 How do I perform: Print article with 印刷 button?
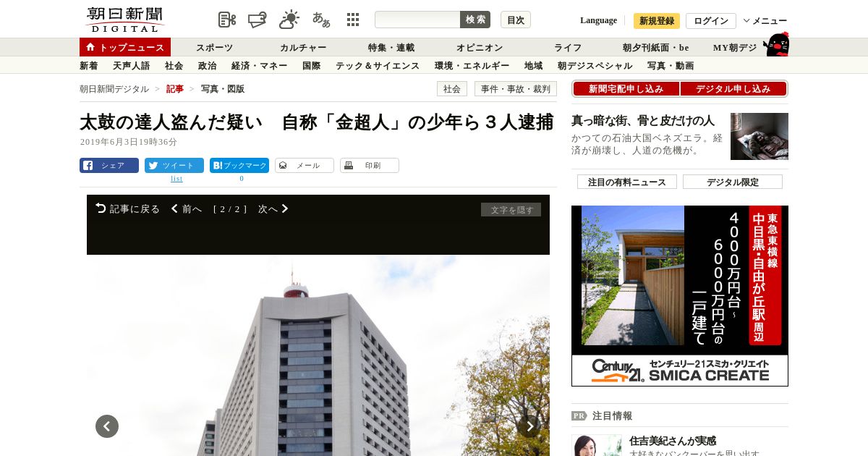(x=370, y=165)
